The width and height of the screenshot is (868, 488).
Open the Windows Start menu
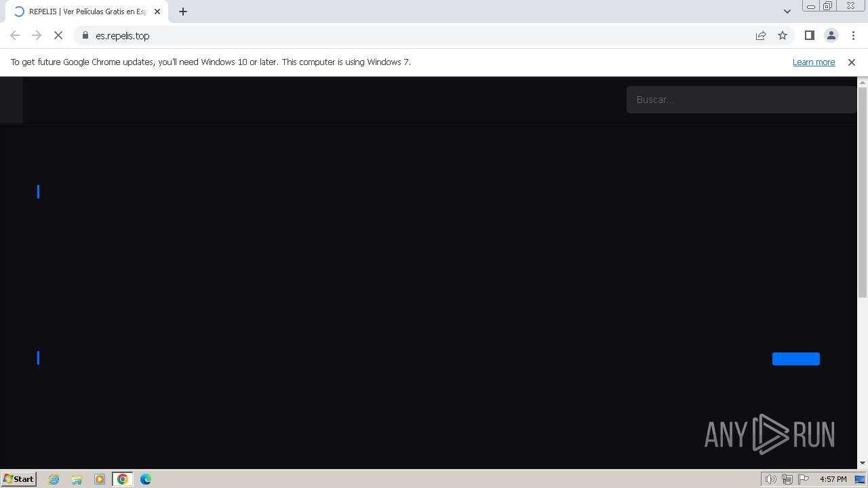19,479
